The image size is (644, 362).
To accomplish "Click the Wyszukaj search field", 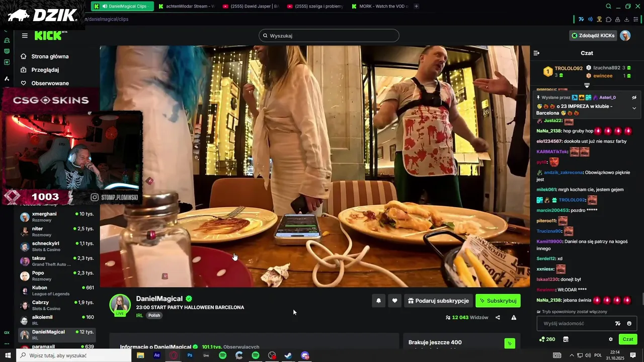I will point(329,36).
